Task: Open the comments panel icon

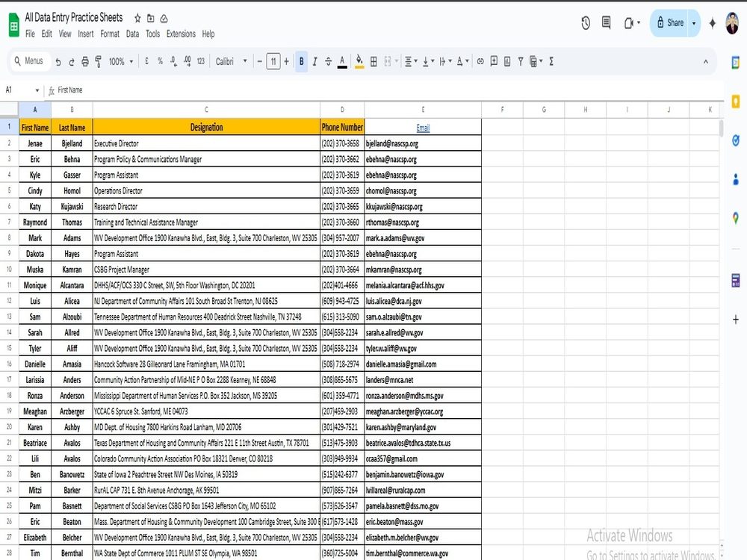Action: (606, 22)
